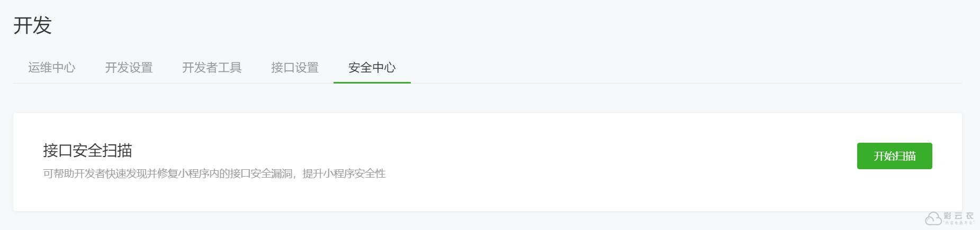
Task: Go to the 接口设置 tab
Action: pyautogui.click(x=295, y=68)
